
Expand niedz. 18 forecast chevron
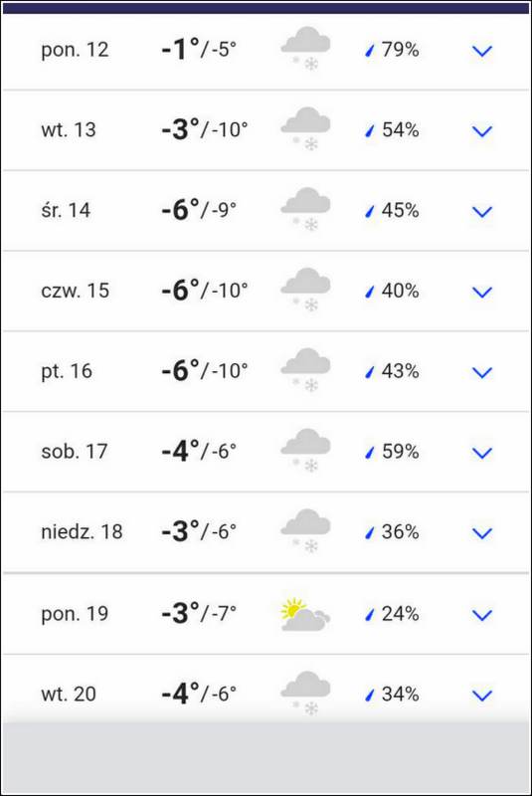coord(482,533)
